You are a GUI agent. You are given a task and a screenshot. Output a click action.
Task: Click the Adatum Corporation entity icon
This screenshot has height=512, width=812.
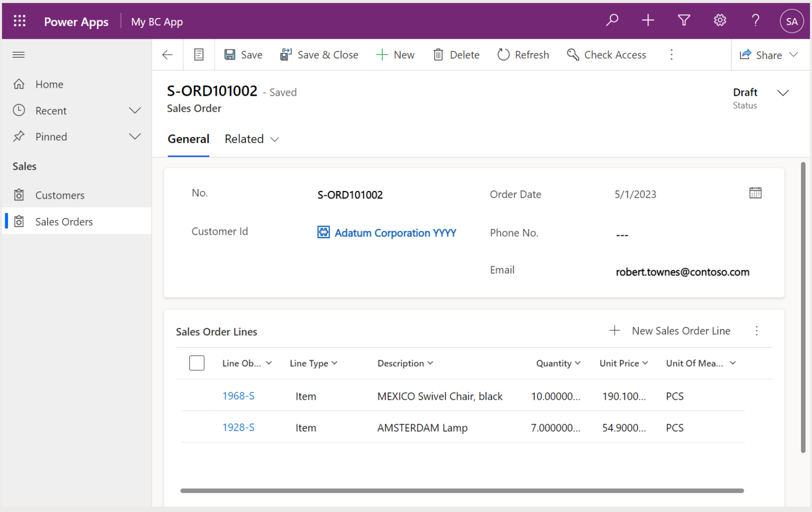(x=324, y=232)
